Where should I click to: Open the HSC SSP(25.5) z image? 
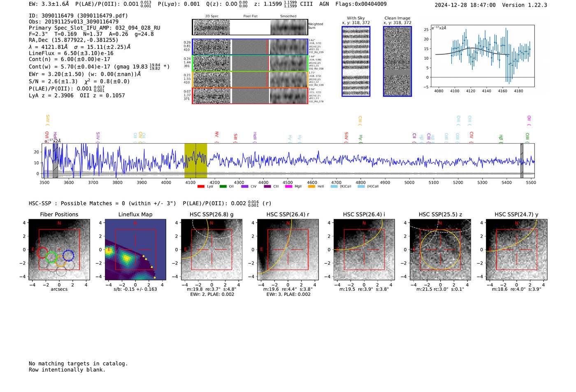coord(440,250)
